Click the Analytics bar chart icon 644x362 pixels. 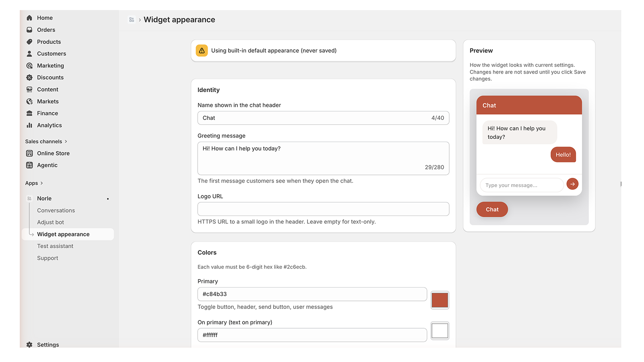(x=29, y=125)
